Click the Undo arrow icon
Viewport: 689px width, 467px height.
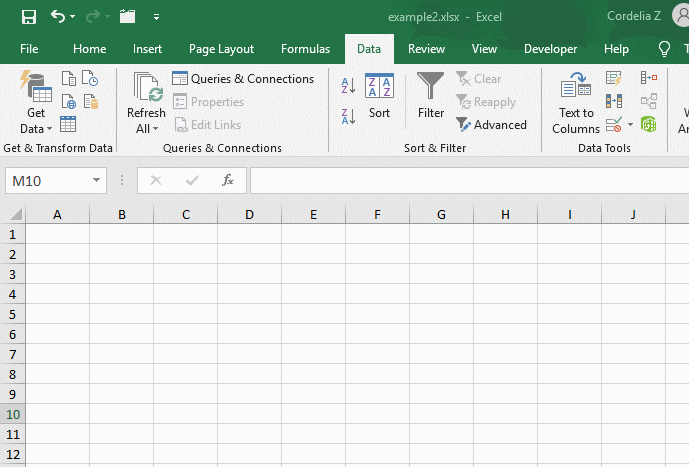(58, 17)
